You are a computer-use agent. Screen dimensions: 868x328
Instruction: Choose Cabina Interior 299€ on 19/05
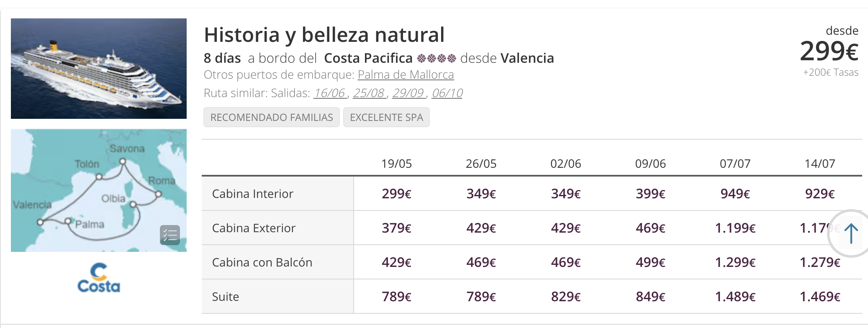tap(396, 194)
